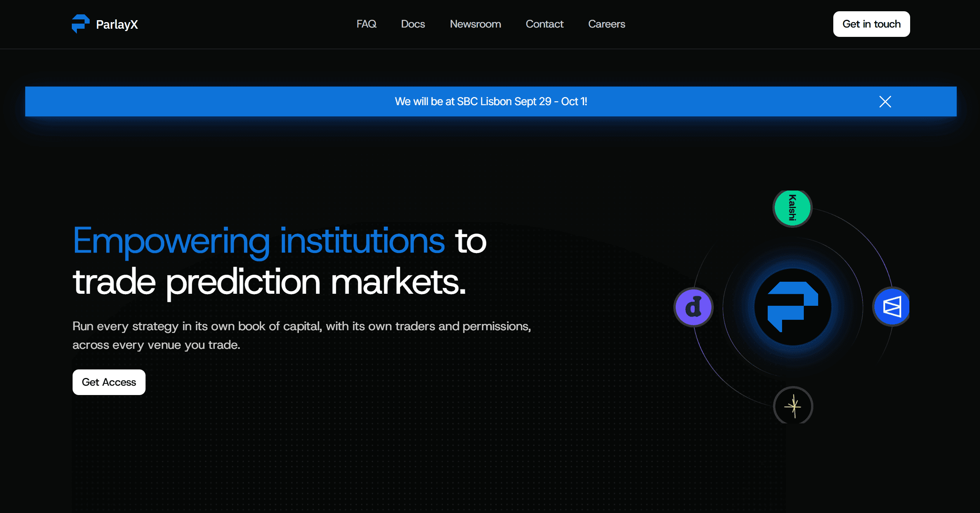Screen dimensions: 980x513
Task: View the Careers page
Action: pos(607,24)
